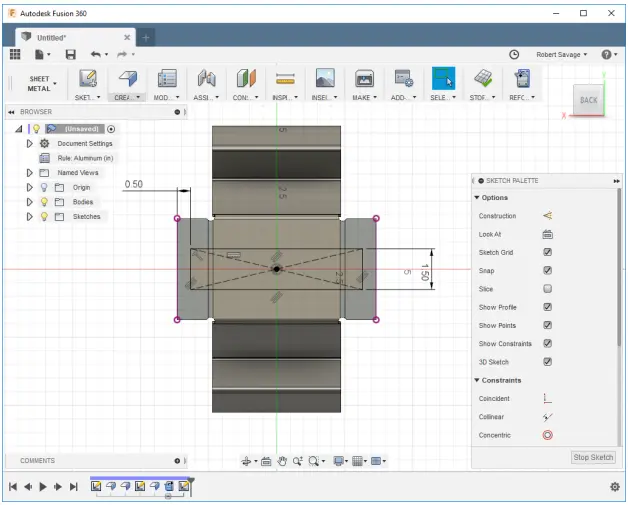Click the Create flange icon
The image size is (628, 505).
coord(127,78)
